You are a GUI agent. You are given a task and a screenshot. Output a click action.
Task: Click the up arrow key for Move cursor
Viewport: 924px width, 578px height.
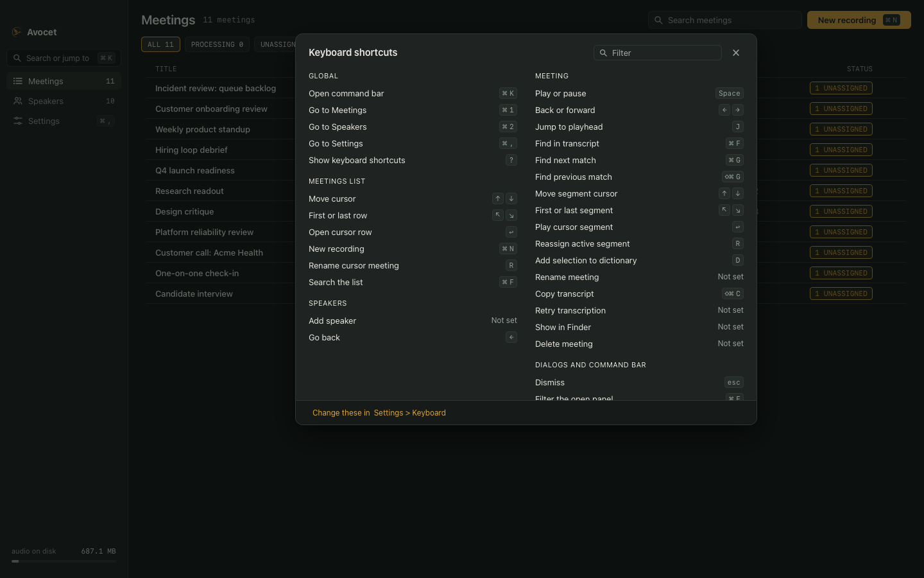click(498, 198)
